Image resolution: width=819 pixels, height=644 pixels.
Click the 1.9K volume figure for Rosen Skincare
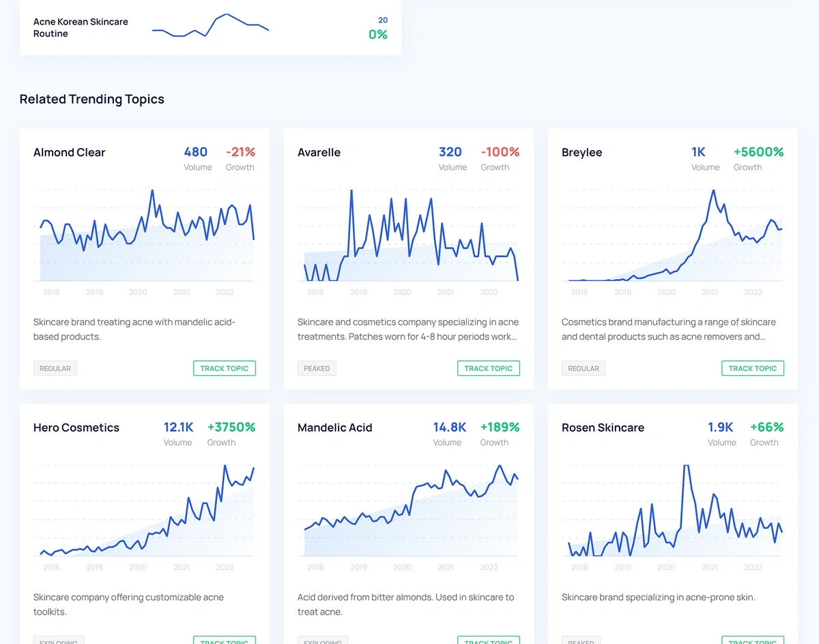(721, 427)
